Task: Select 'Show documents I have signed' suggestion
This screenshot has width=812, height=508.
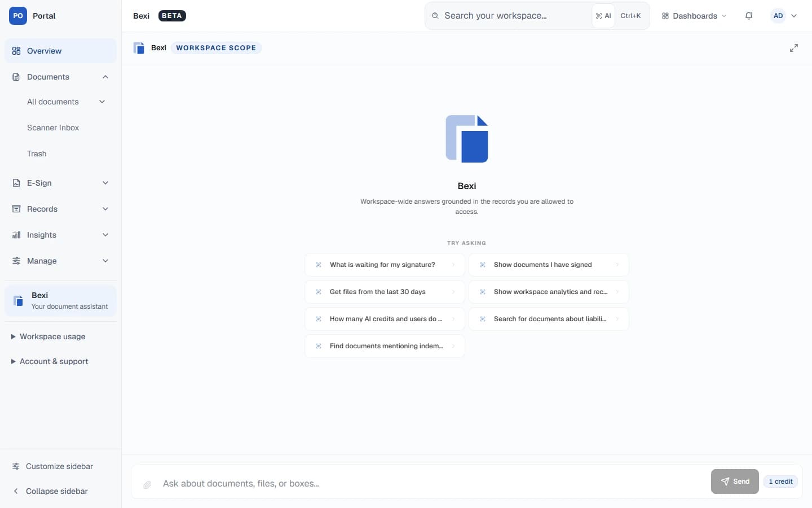Action: tap(549, 265)
